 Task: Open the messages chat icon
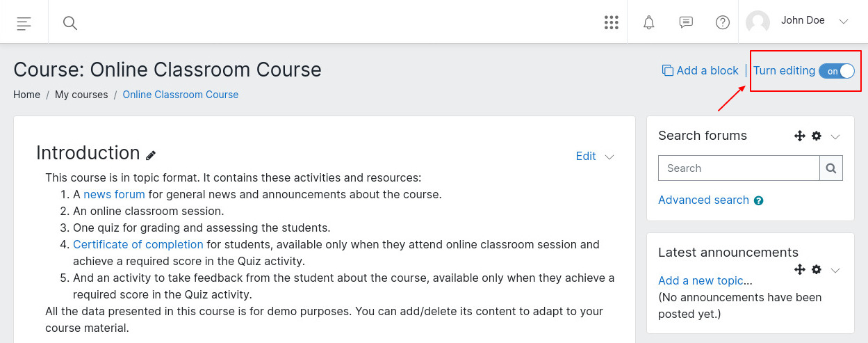tap(686, 22)
